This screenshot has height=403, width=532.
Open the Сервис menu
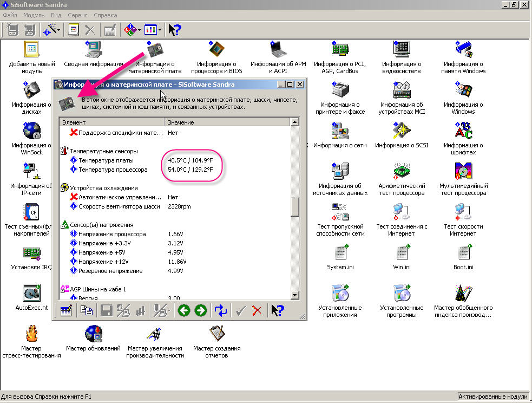tap(77, 15)
